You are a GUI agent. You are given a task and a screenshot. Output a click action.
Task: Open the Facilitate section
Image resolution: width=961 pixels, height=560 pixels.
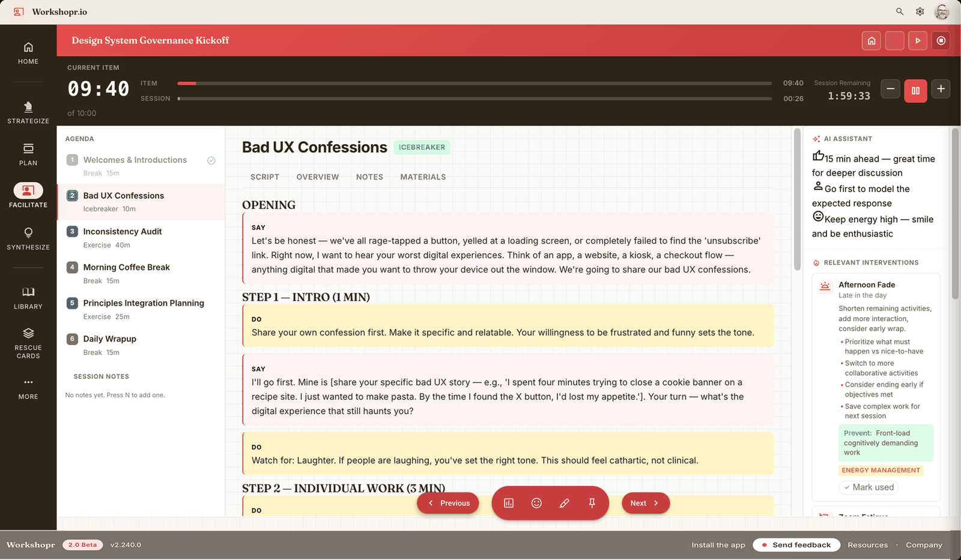pos(28,196)
